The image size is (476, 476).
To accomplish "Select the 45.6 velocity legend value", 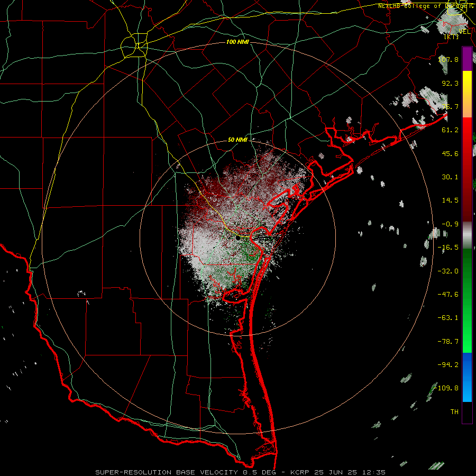I will click(450, 153).
